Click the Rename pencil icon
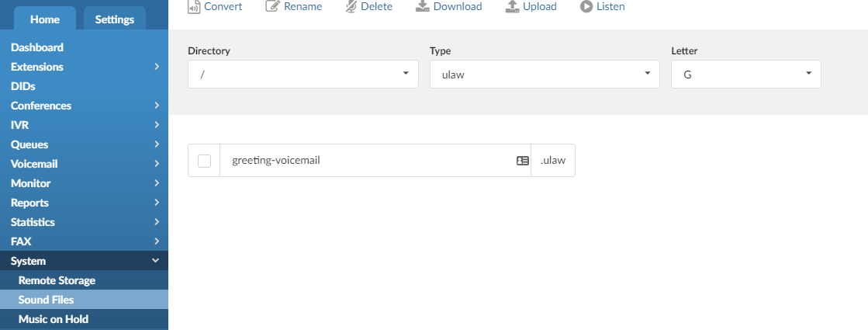The image size is (868, 330). [272, 7]
